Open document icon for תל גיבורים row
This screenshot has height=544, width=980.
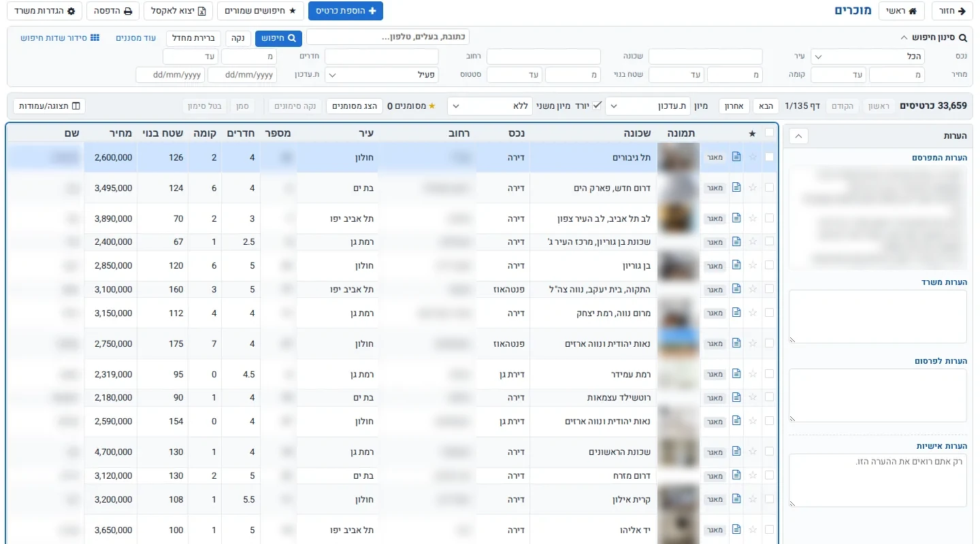[x=736, y=157]
